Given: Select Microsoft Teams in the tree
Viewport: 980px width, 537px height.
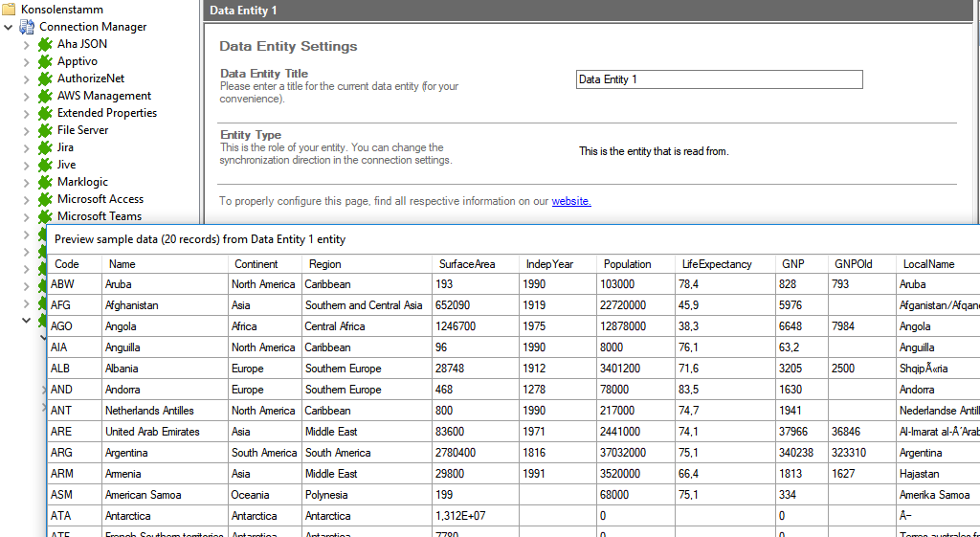Looking at the screenshot, I should (99, 216).
